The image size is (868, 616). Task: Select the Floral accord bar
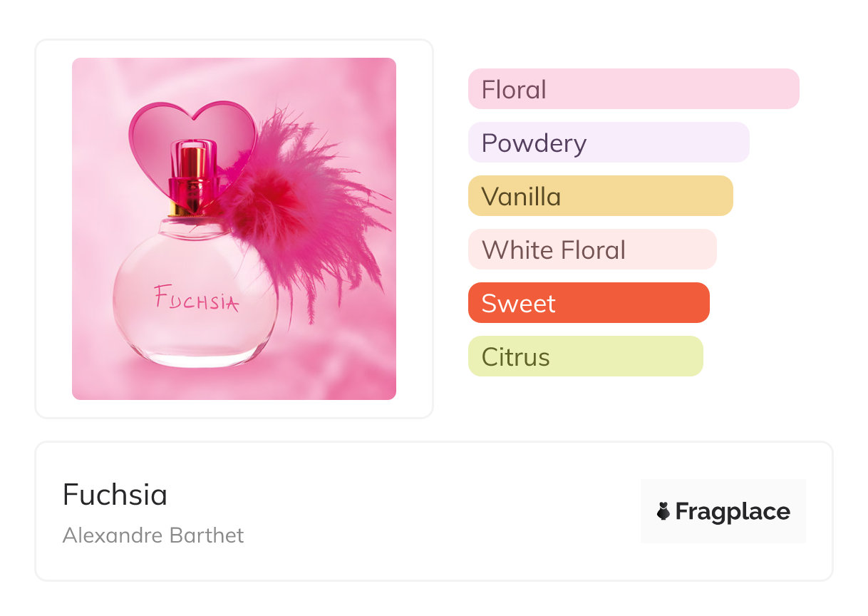click(x=633, y=89)
